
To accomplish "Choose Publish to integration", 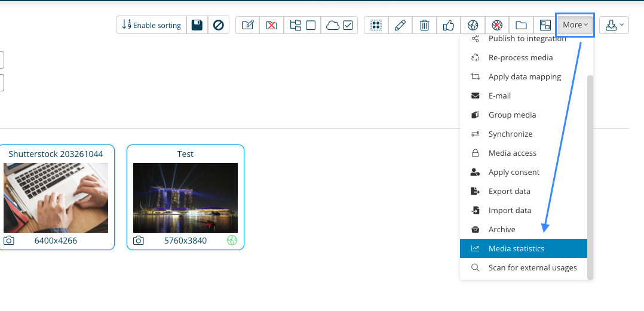I will (524, 39).
